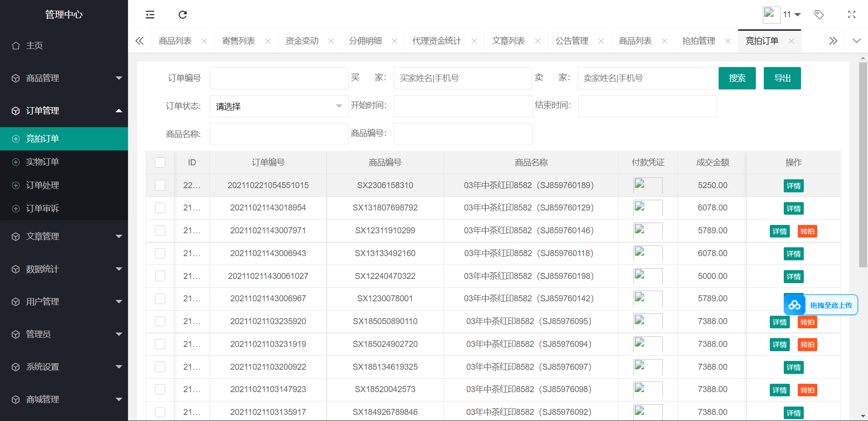Open the 订单状态 请选择 dropdown
The height and width of the screenshot is (421, 868).
pos(279,106)
